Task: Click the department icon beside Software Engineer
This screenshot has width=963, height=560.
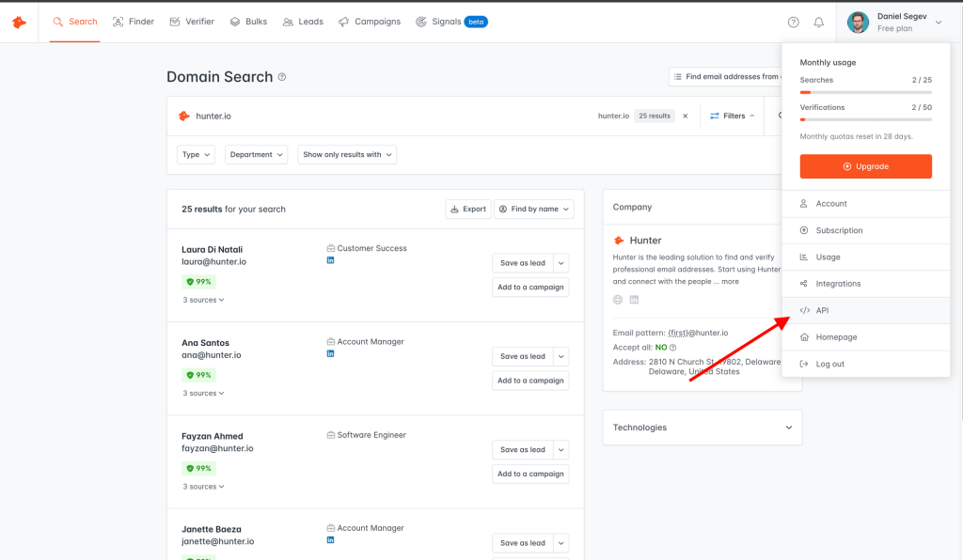Action: (329, 434)
